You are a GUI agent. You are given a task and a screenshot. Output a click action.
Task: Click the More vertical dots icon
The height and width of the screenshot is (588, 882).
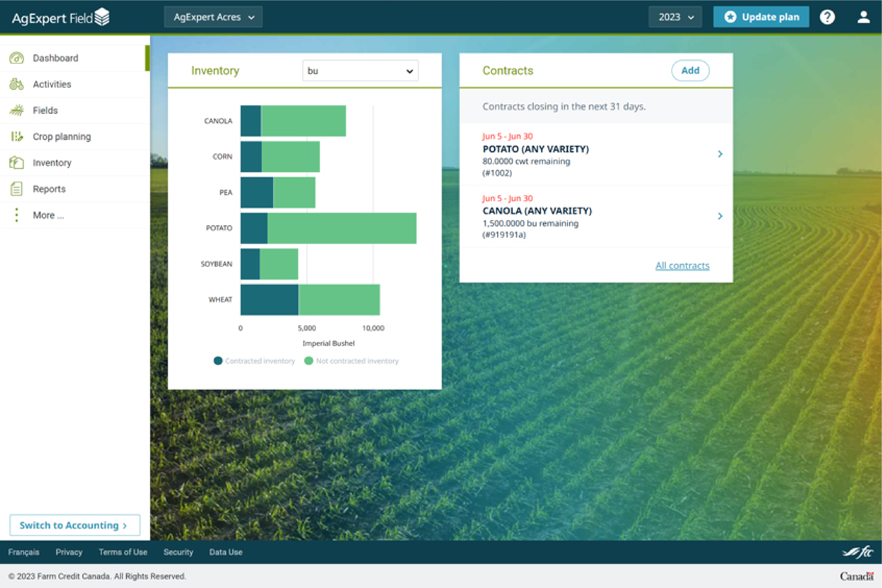point(16,215)
